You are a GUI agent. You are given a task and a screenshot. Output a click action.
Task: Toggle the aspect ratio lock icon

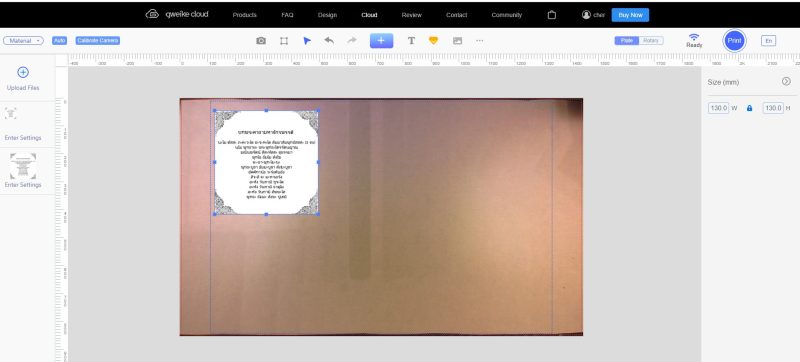click(x=749, y=108)
